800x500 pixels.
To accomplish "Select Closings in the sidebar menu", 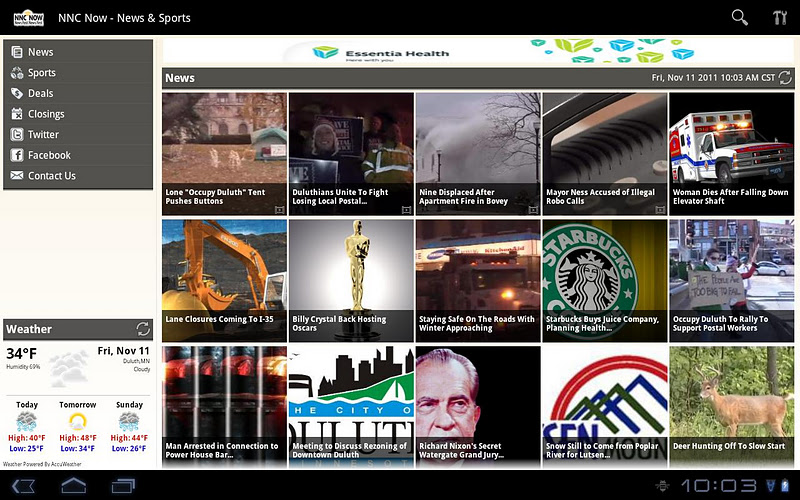I will point(78,114).
